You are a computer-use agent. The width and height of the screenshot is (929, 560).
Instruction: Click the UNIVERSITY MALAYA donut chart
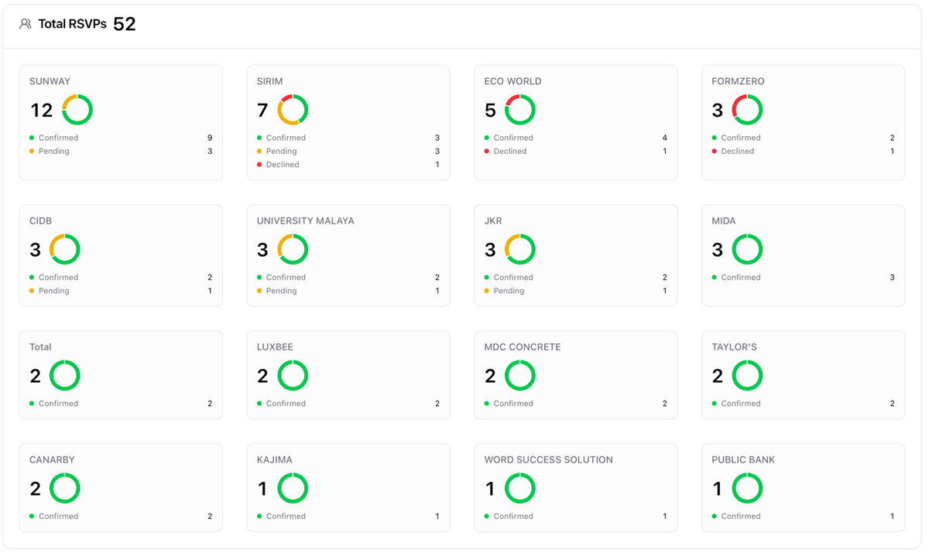point(293,249)
